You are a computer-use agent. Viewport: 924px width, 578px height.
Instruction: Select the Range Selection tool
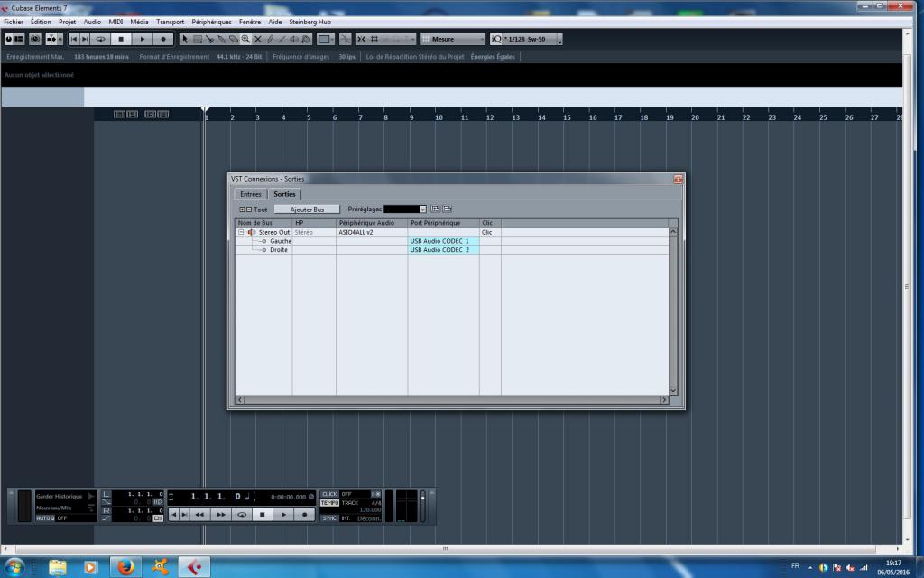(198, 39)
